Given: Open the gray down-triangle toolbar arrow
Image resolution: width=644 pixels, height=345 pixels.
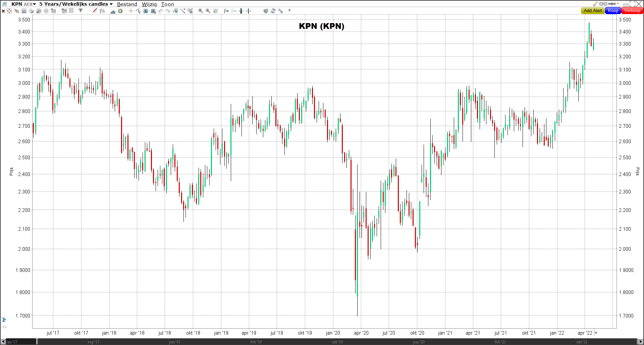Looking at the screenshot, I should coord(80,10).
